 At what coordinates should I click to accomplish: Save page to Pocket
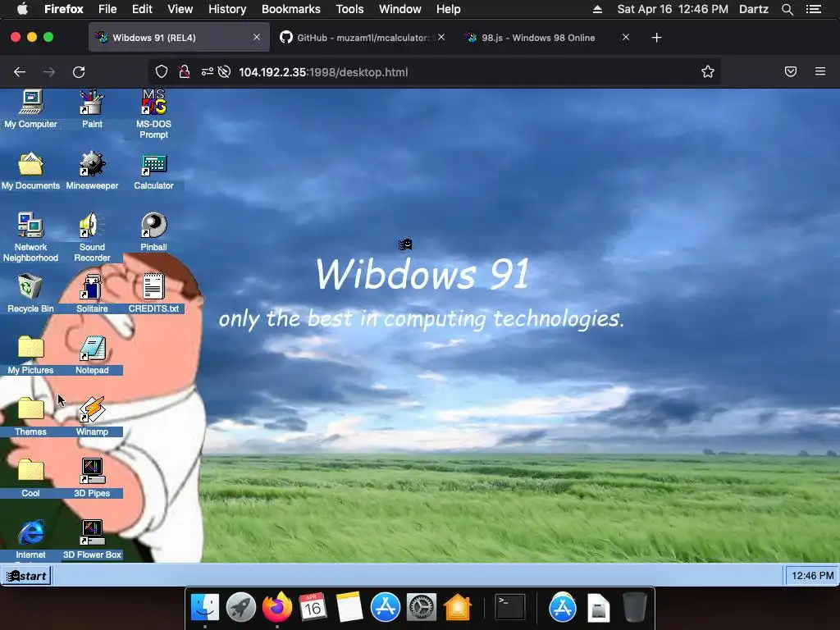[791, 72]
